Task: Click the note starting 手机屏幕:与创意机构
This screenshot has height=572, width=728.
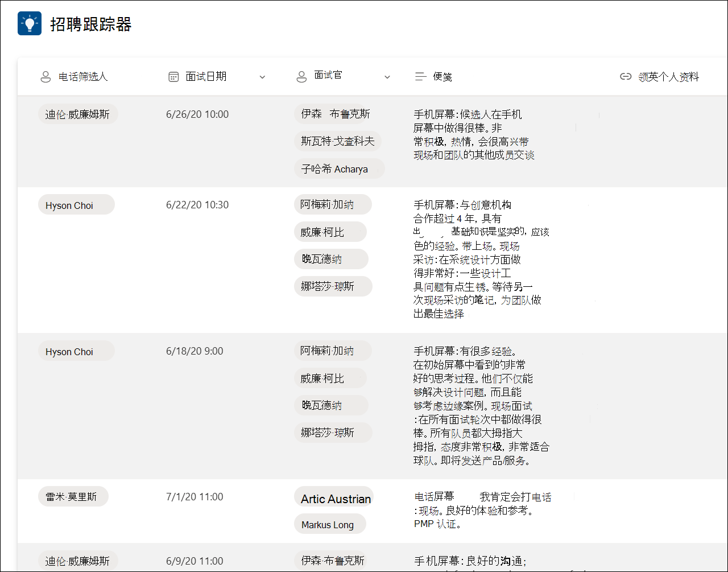Action: click(x=481, y=259)
